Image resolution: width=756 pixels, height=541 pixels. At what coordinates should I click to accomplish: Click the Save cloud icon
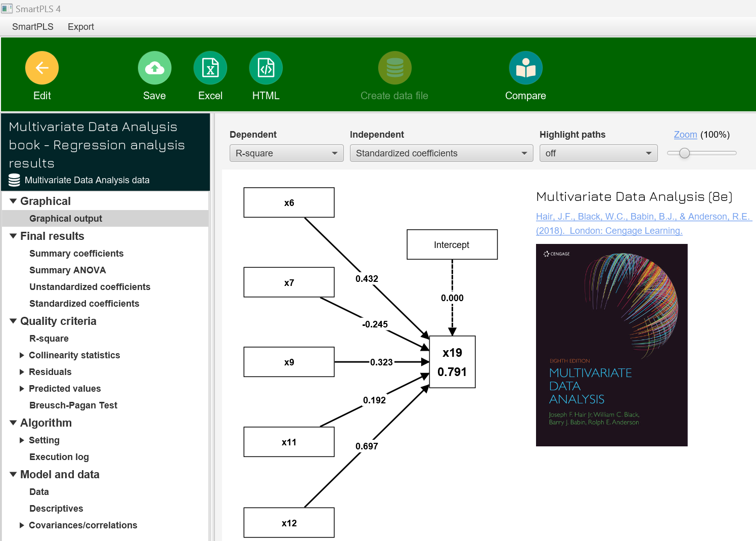pos(155,68)
